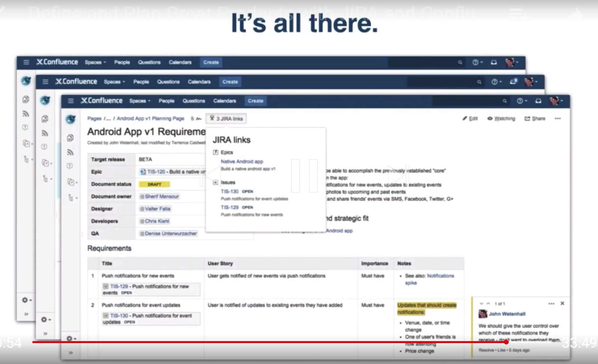Screen dimensions: 598x364
Task: Open the help dropdown in the front window
Action: point(522,101)
